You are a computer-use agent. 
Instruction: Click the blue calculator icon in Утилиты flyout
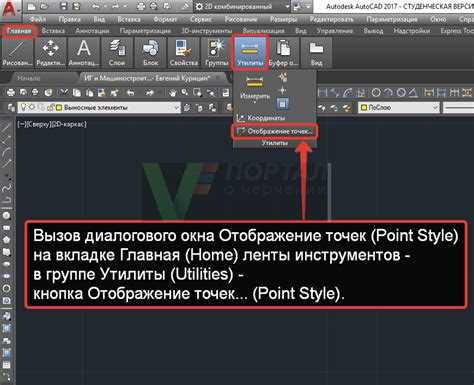pos(282,104)
